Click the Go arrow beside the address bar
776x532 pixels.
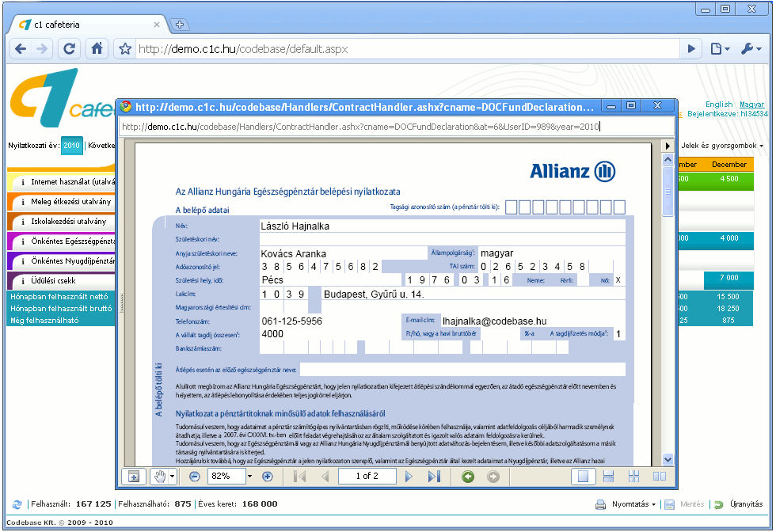tap(691, 48)
